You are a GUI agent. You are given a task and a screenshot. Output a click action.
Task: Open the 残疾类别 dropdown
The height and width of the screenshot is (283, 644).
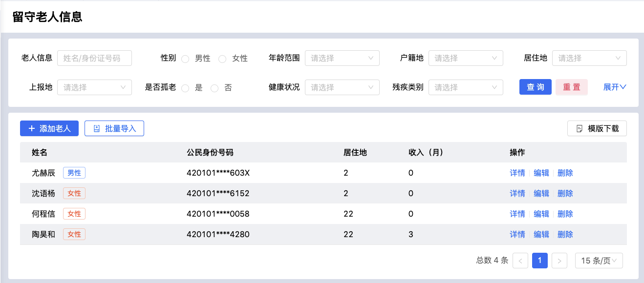pyautogui.click(x=466, y=87)
